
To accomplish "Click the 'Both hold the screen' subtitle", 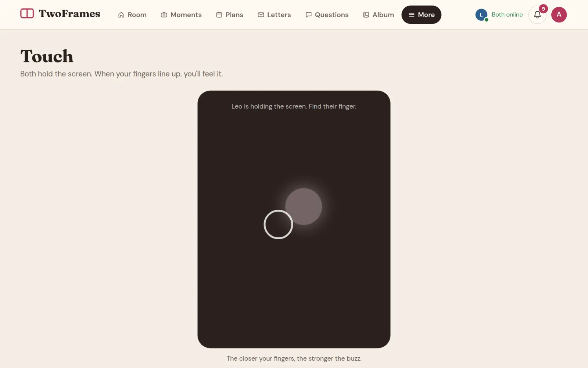I will [x=122, y=74].
